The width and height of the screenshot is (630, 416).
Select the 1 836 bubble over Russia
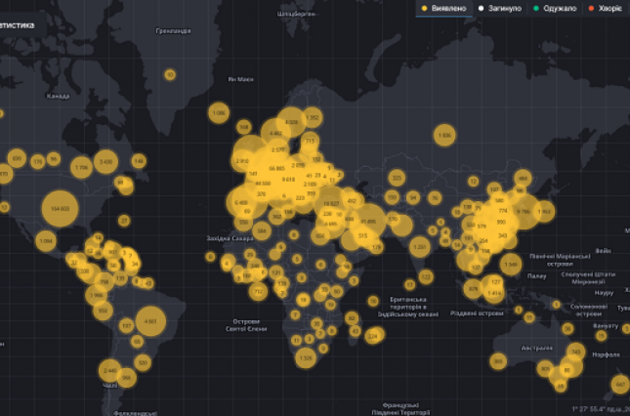(444, 134)
